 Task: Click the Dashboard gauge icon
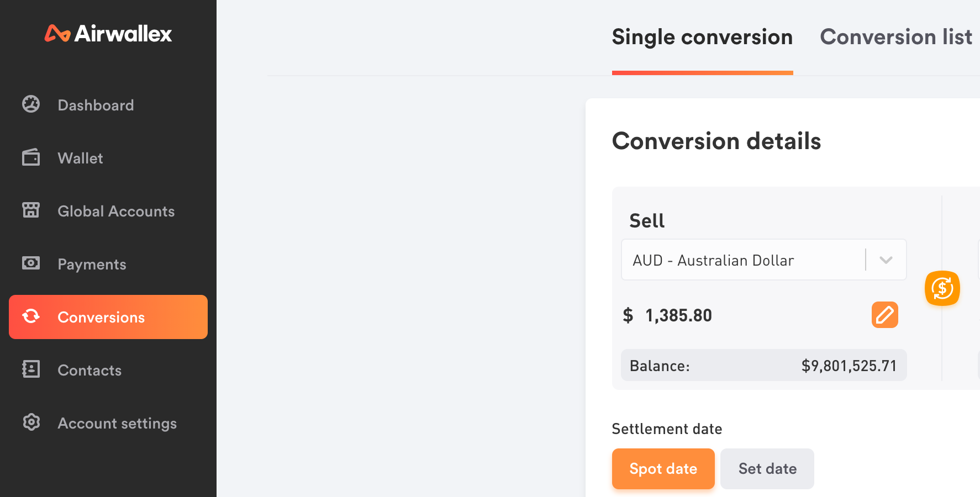[31, 104]
